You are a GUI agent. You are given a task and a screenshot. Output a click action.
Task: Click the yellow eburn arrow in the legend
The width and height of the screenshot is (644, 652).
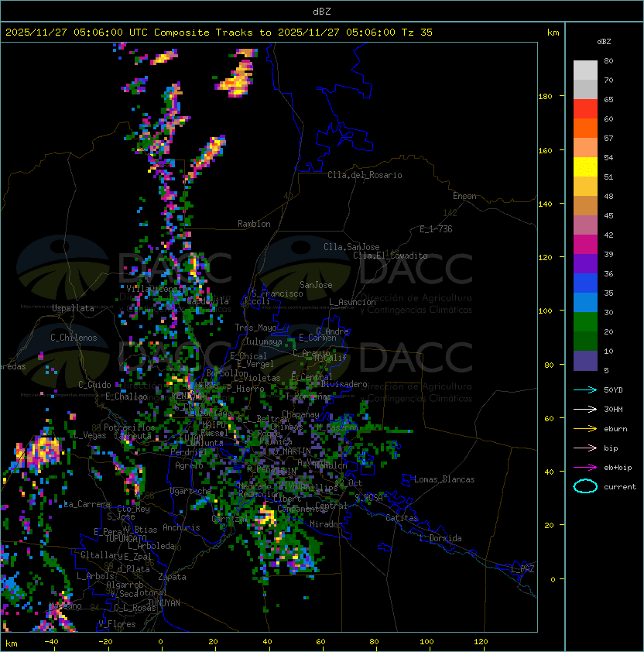pos(585,429)
